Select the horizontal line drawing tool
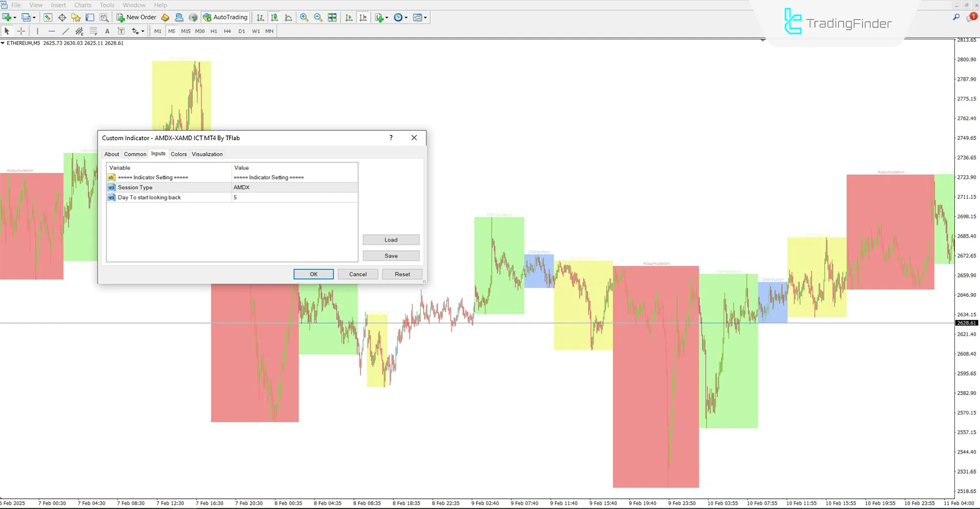980x509 pixels. coord(52,31)
